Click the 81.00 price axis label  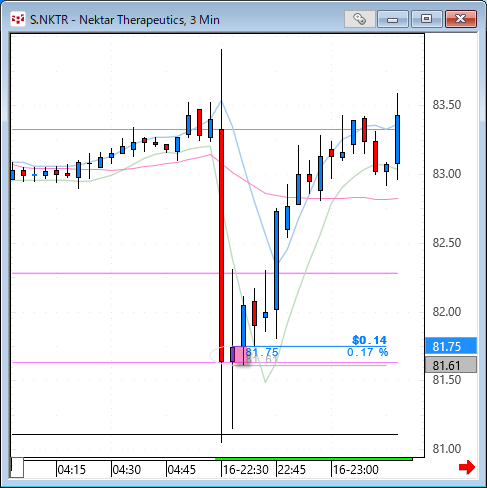[x=447, y=449]
